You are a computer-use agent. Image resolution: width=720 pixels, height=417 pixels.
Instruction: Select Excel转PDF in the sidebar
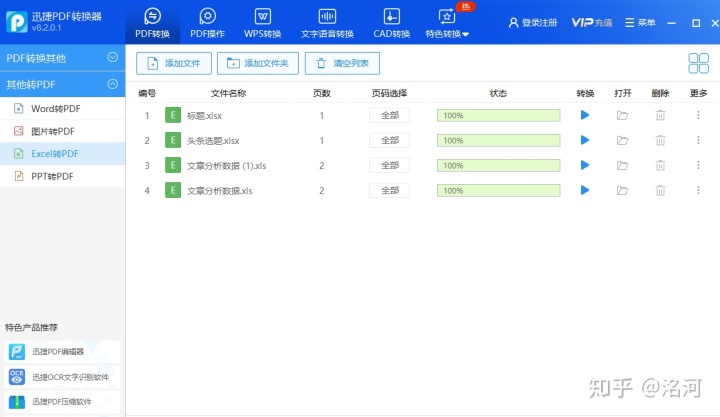[62, 153]
